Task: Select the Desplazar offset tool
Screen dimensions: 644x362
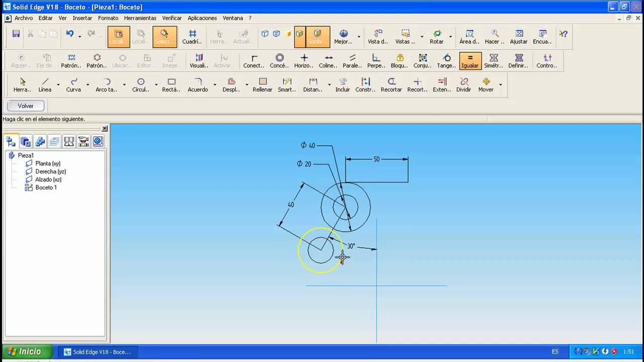Action: (231, 85)
